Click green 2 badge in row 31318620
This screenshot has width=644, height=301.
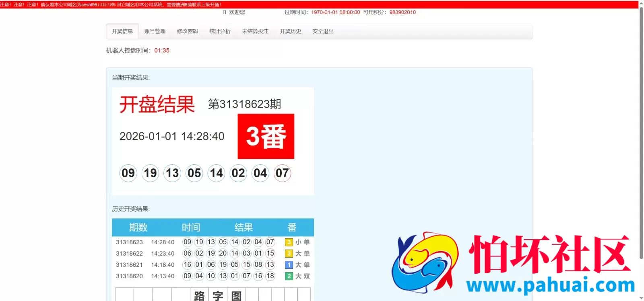(x=289, y=276)
